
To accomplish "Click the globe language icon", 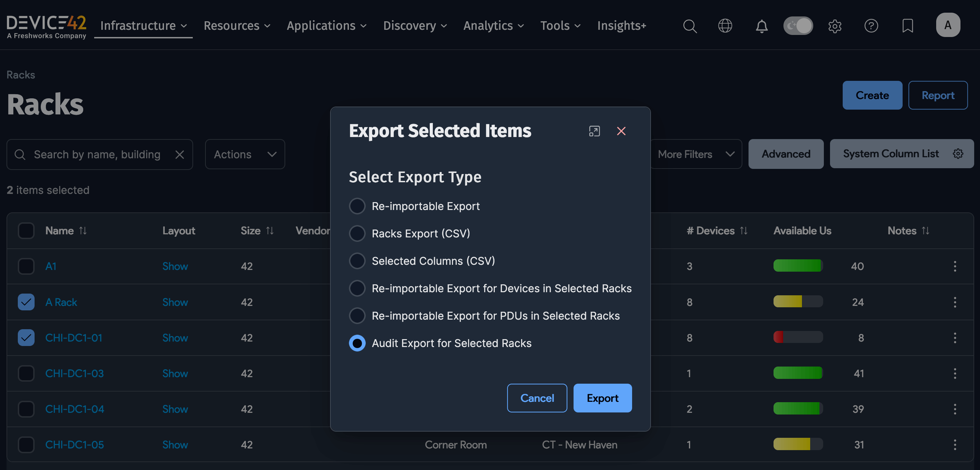I will coord(725,26).
